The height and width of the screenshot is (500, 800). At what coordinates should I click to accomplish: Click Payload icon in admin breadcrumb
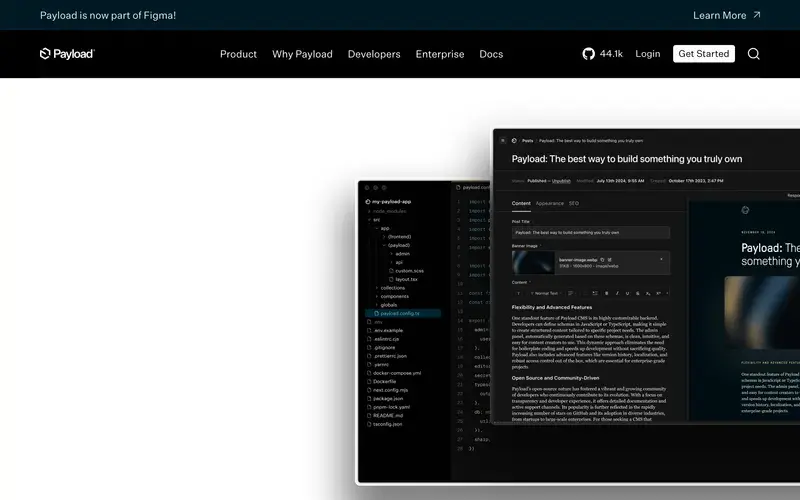(514, 140)
